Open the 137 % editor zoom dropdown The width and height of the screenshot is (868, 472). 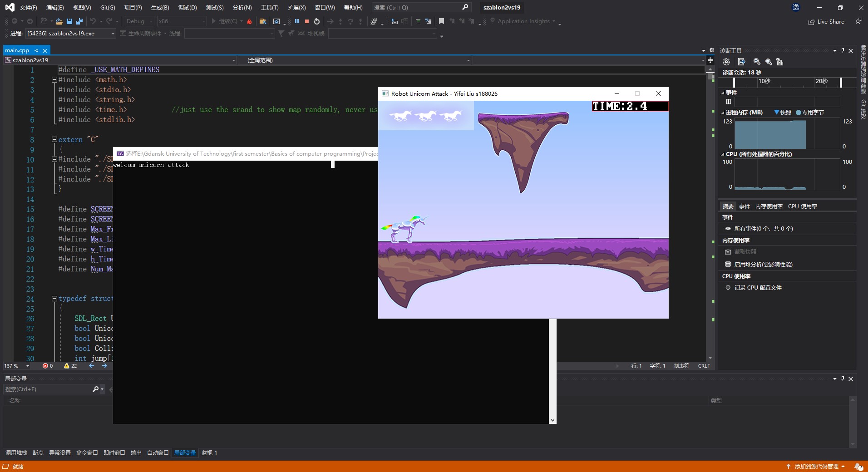(28, 366)
